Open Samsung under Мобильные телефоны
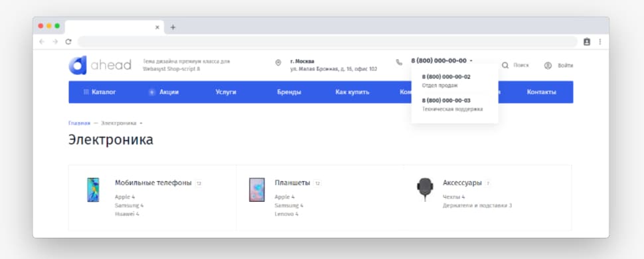Image resolution: width=644 pixels, height=259 pixels. coord(129,206)
